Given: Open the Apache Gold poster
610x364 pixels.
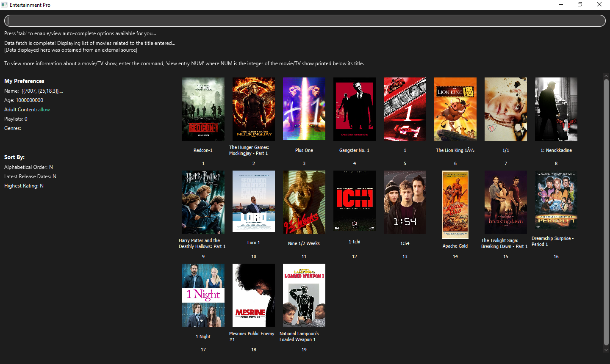Looking at the screenshot, I should pyautogui.click(x=455, y=205).
